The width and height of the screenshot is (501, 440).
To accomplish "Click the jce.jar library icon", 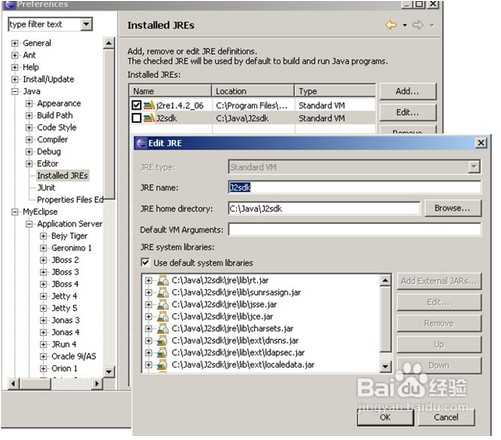I will (x=163, y=316).
